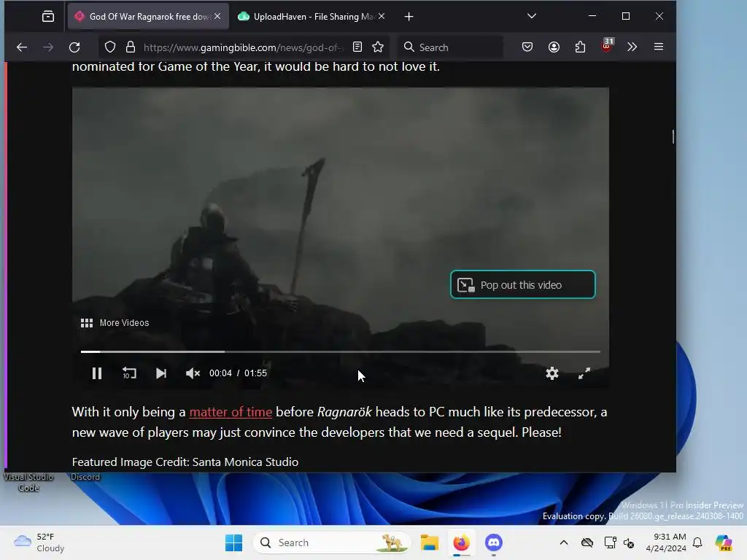The height and width of the screenshot is (560, 747).
Task: View site security padlock info
Action: [x=131, y=47]
